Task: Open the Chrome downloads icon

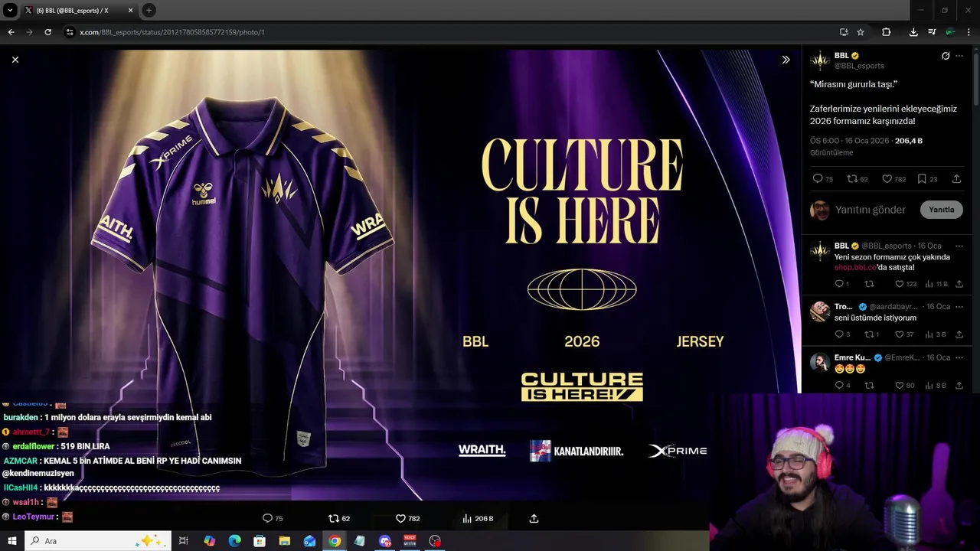Action: 913,32
